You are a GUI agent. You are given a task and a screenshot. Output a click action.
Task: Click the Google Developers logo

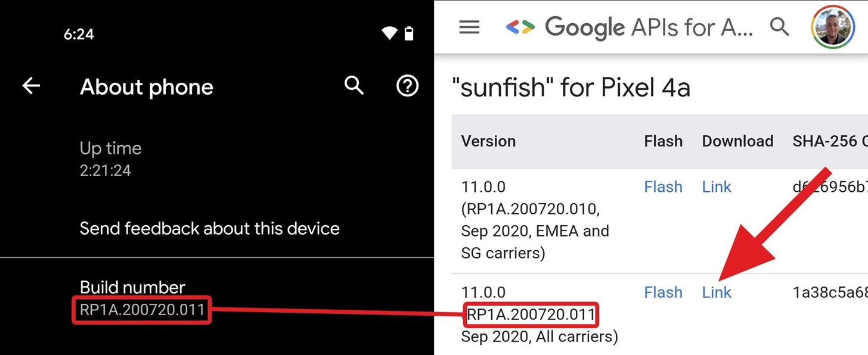point(521,27)
